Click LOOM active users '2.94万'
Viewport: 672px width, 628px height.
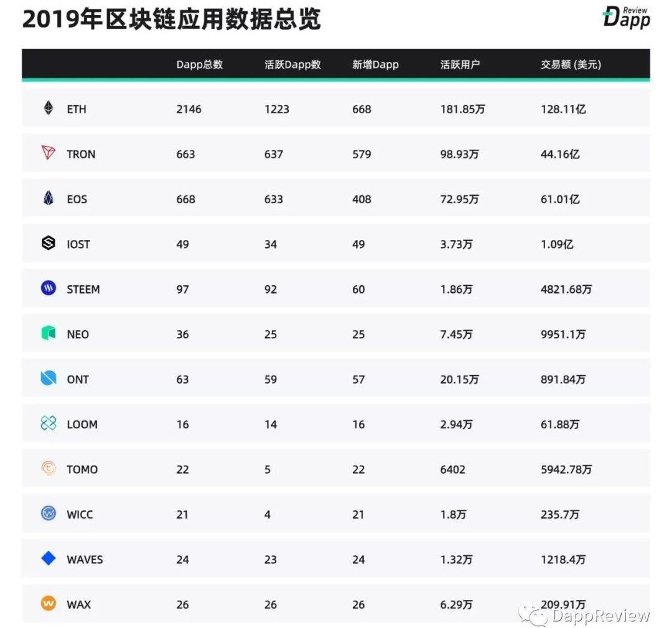[x=457, y=425]
